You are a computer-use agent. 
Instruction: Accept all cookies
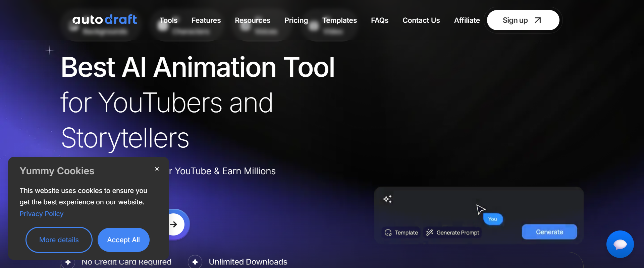tap(123, 240)
